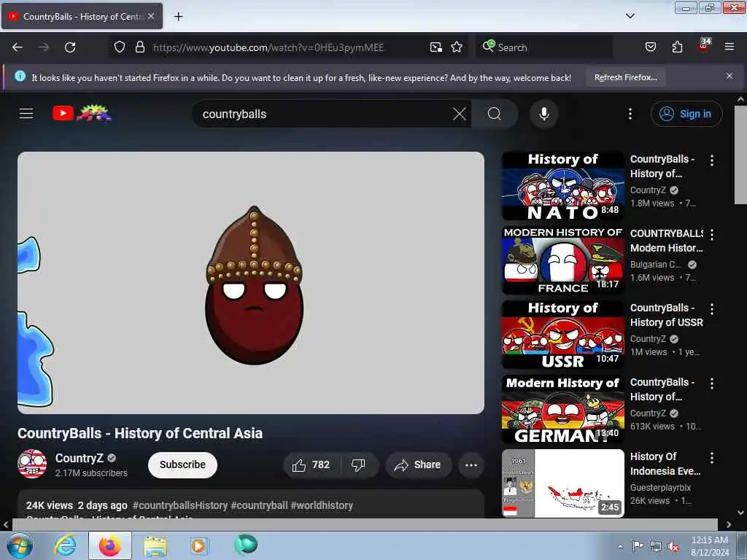The width and height of the screenshot is (747, 560).
Task: Show hidden system tray icons
Action: click(620, 547)
